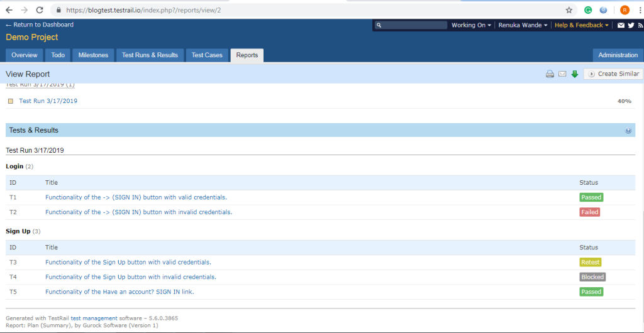
Task: Open the Milestones tab
Action: [93, 55]
